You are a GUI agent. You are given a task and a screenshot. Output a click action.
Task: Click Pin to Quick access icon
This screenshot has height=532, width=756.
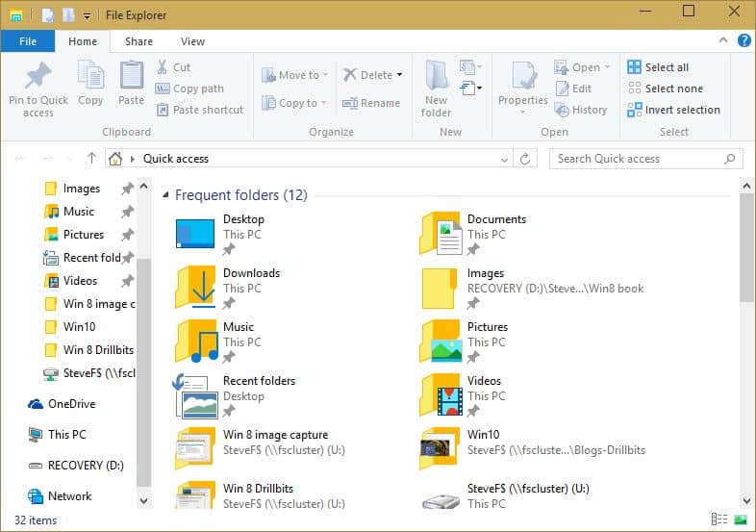point(38,75)
